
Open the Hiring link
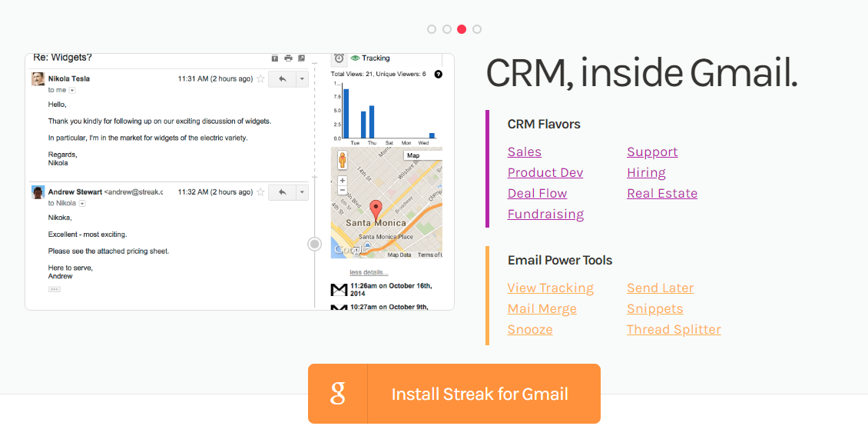(x=646, y=173)
